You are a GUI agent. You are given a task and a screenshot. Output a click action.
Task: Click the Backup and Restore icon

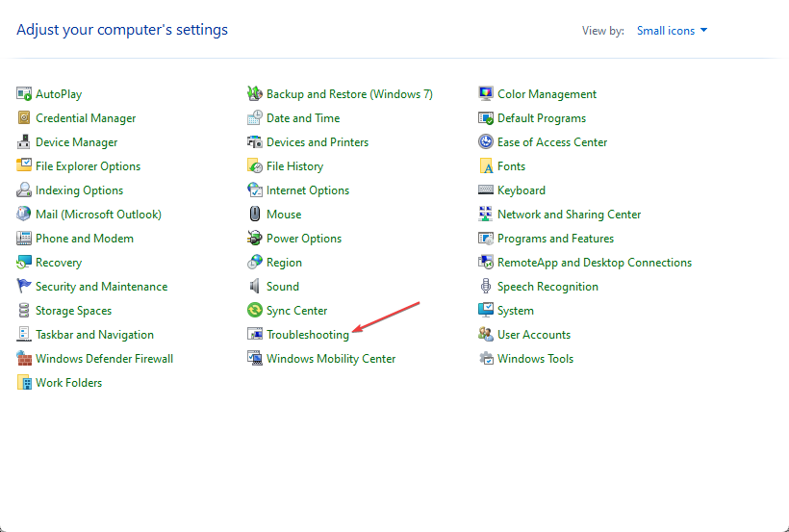click(x=255, y=93)
